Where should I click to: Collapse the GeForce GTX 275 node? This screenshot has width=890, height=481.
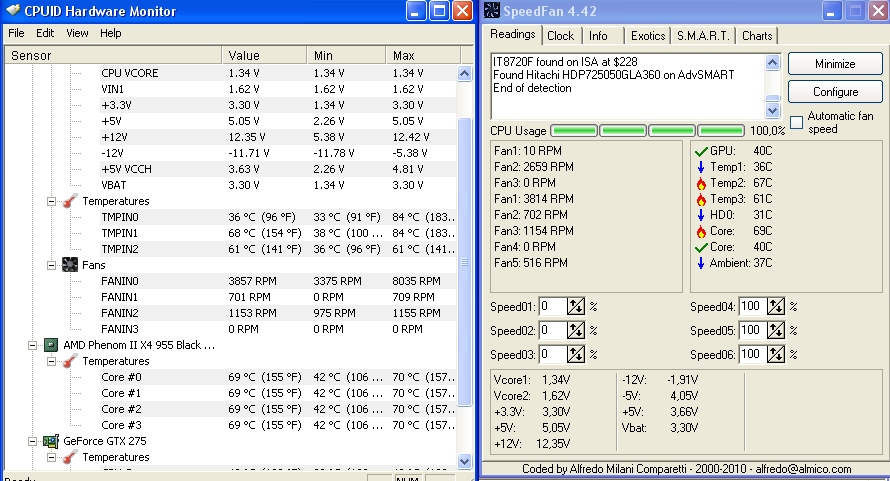click(33, 441)
